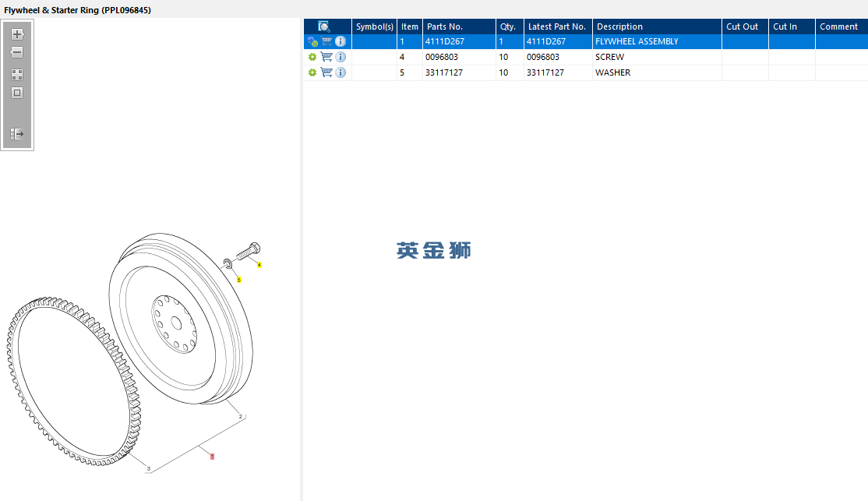This screenshot has height=501, width=868.
Task: Click the single square fit-view icon
Action: (x=17, y=93)
